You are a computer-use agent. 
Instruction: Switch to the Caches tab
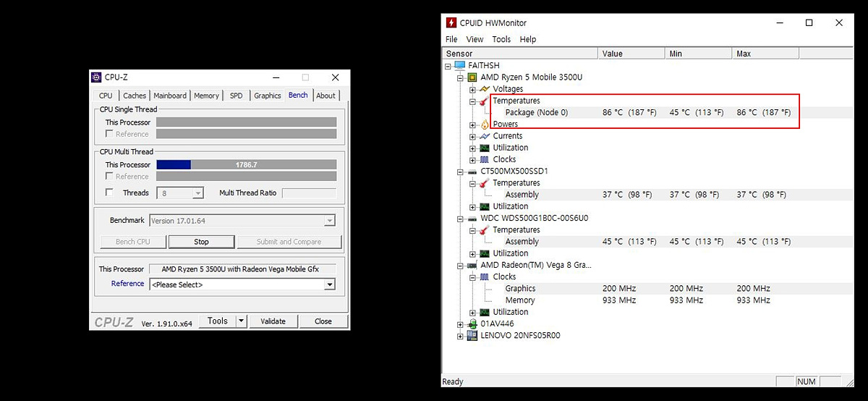134,96
